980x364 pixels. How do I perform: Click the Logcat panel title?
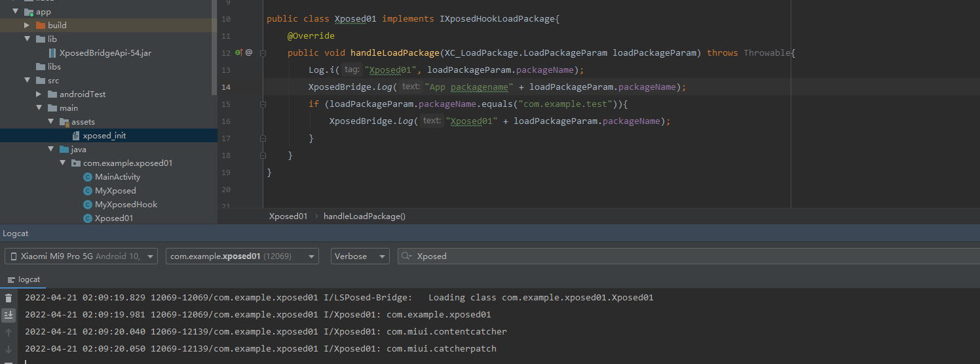pyautogui.click(x=16, y=233)
